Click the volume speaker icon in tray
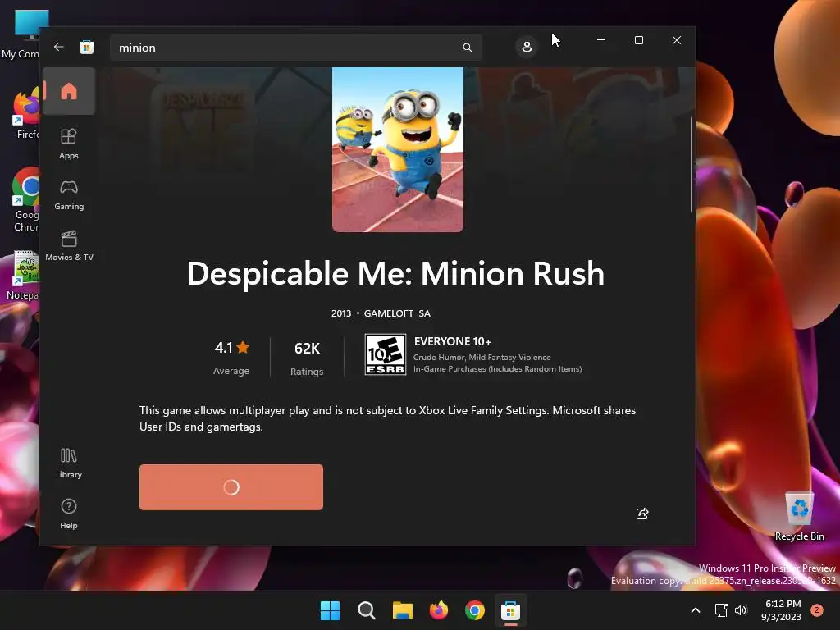840x630 pixels. [741, 610]
